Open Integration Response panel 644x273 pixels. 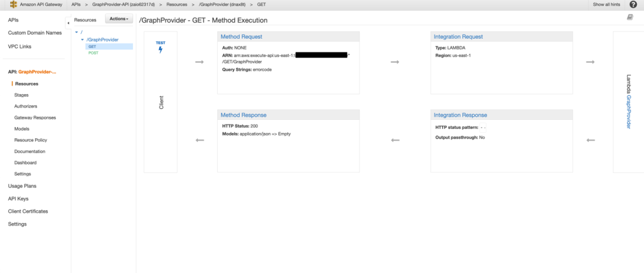click(460, 115)
